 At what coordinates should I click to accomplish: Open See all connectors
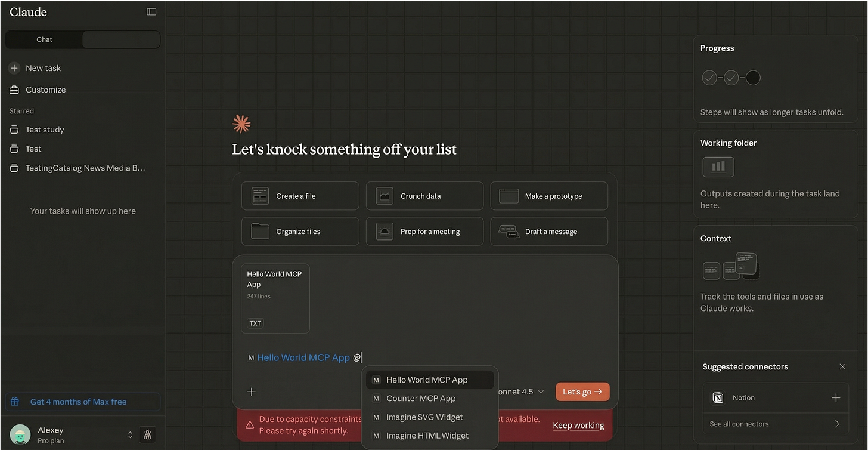(775, 424)
